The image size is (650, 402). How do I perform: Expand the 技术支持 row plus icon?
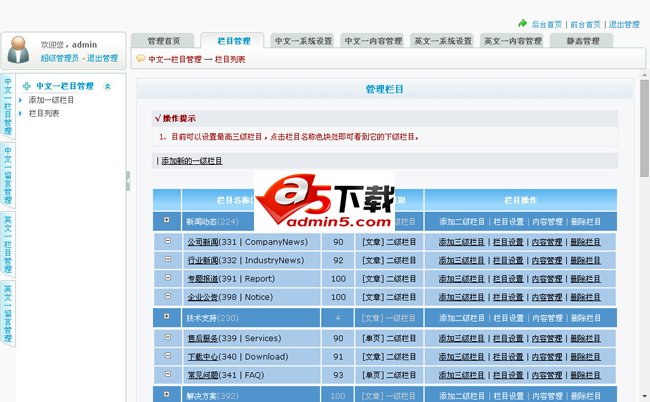point(167,316)
